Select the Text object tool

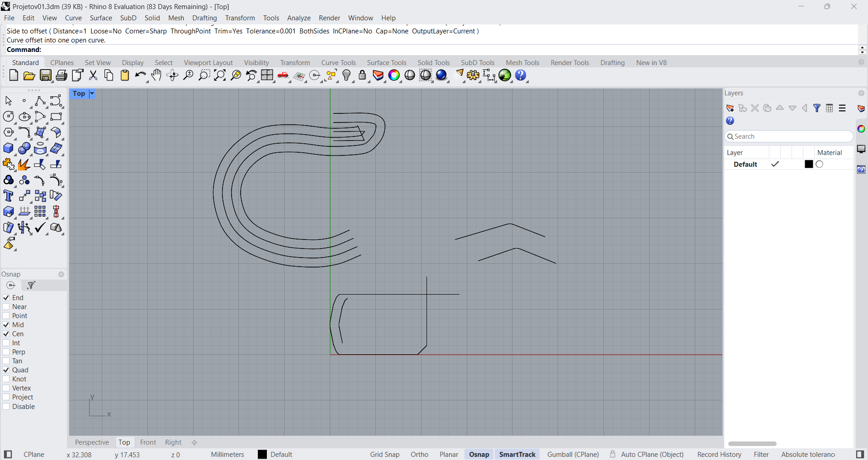tap(8, 196)
